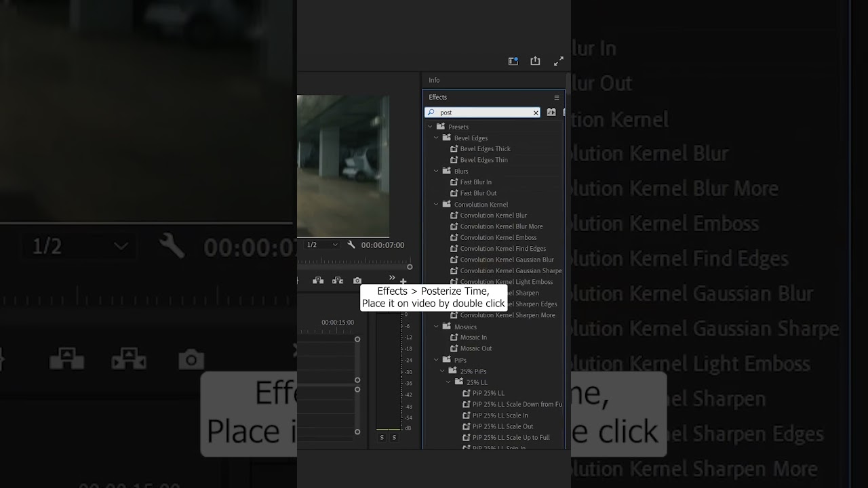Switch to the Info panel tab
The image size is (868, 488).
click(434, 80)
